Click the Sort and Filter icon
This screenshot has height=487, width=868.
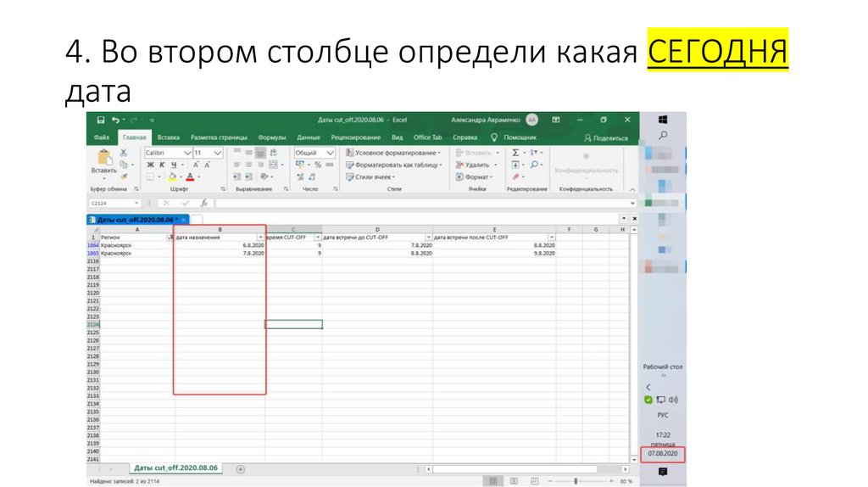[x=534, y=153]
